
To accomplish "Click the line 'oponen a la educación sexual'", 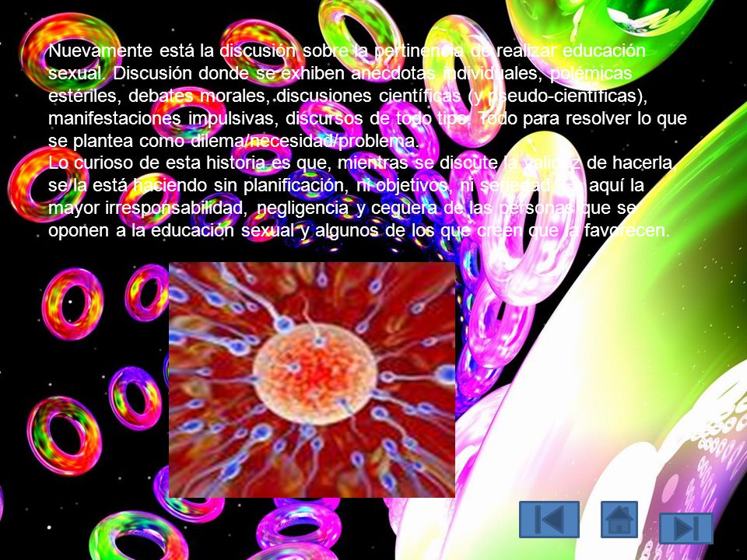I will tap(359, 230).
